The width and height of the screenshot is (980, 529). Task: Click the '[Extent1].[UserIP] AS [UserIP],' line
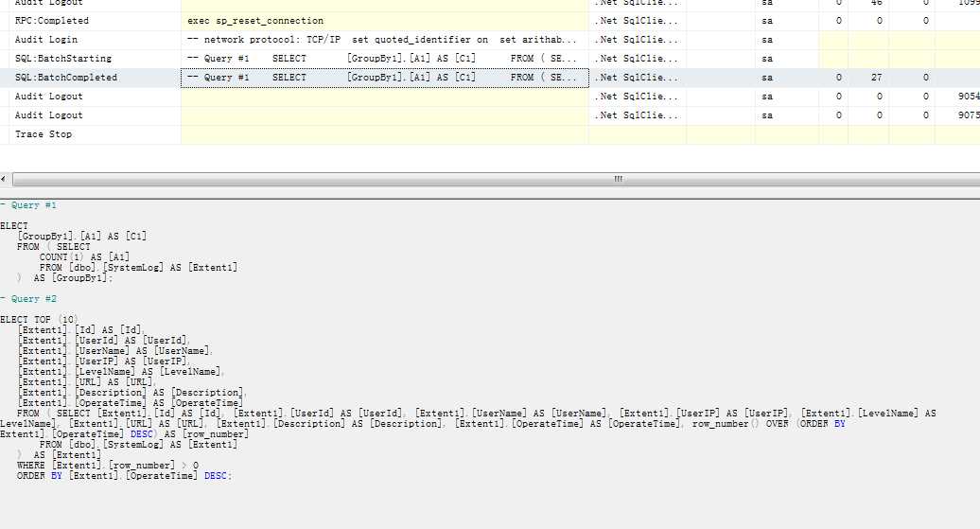coord(104,361)
